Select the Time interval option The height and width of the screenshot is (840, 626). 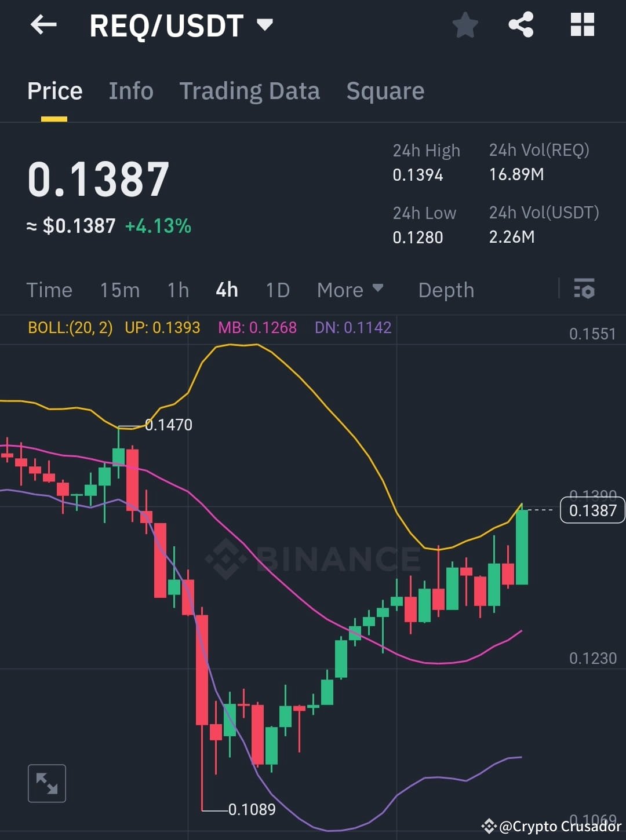pyautogui.click(x=49, y=290)
